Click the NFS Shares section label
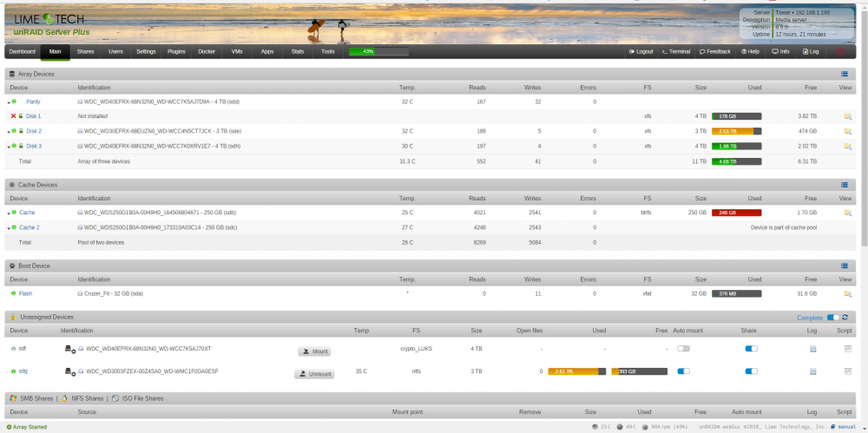 point(87,398)
